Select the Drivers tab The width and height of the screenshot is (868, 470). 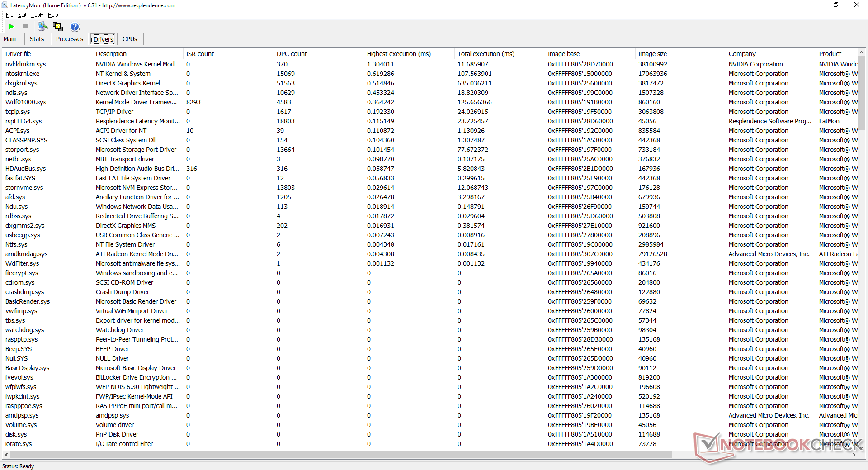[103, 39]
